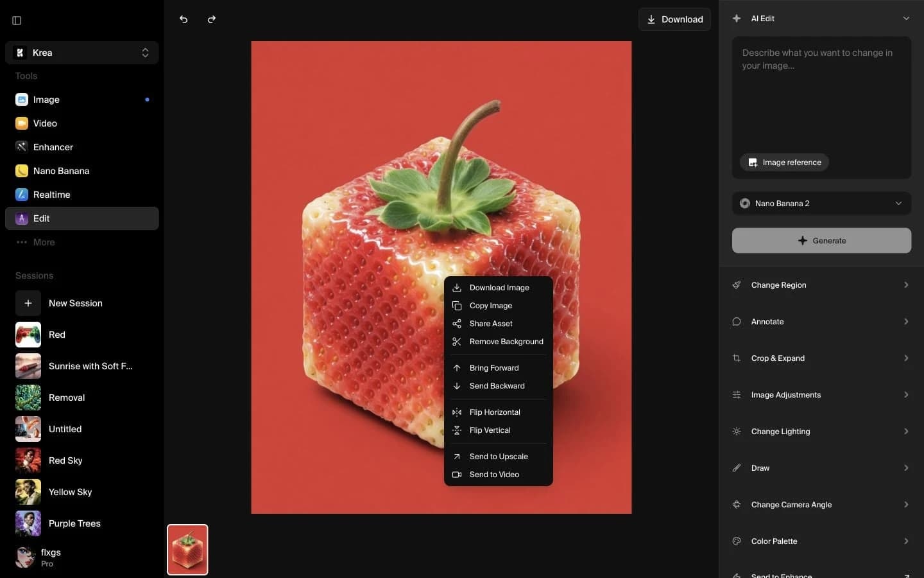924x578 pixels.
Task: Expand the Crop & Expand section
Action: 821,358
